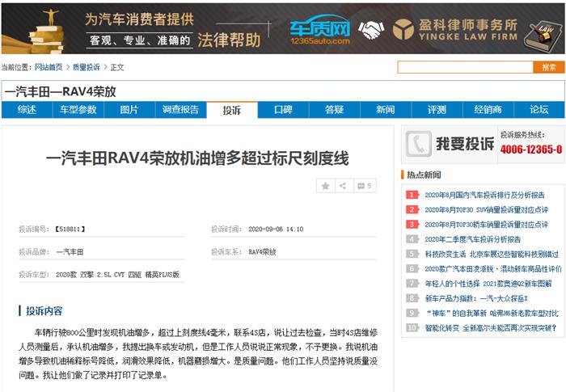Open 科技改变生活 北京车展 news link

pyautogui.click(x=492, y=254)
